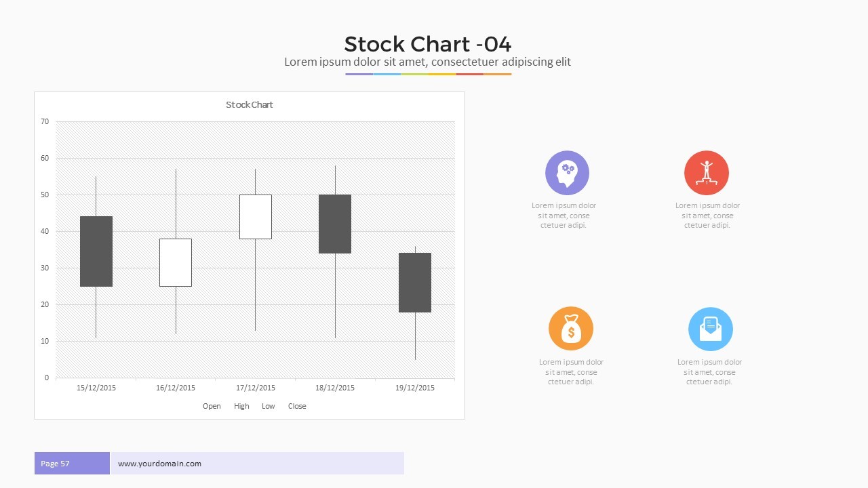This screenshot has height=488, width=868.
Task: Click the orange money bag icon
Action: [x=570, y=329]
